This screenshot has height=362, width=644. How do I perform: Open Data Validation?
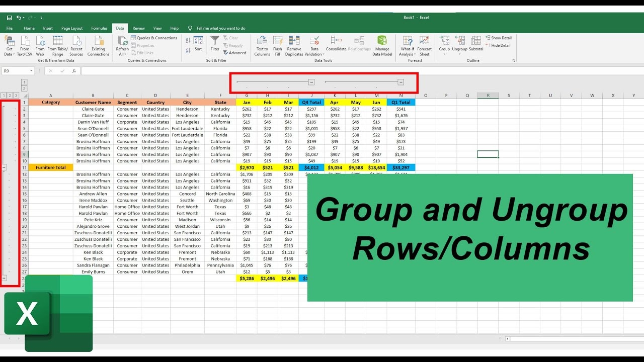tap(314, 45)
